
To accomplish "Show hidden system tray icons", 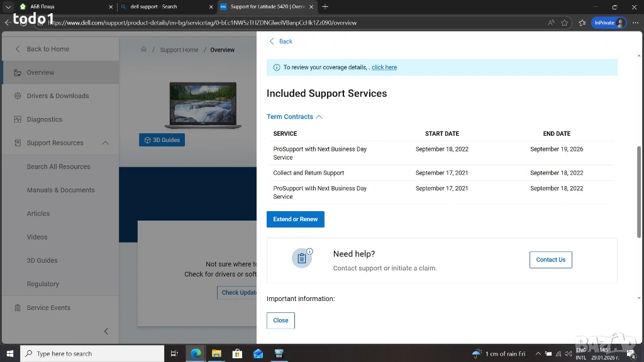I will (x=538, y=354).
